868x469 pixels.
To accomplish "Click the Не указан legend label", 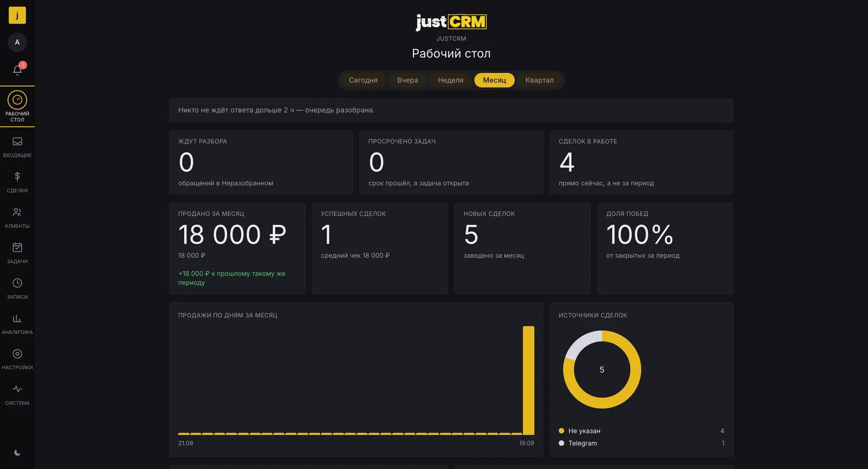I will coord(584,431).
